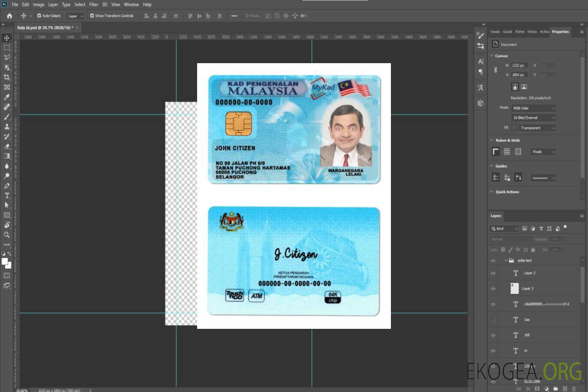
Task: Open the Fill Transparent dropdown
Action: tap(537, 128)
